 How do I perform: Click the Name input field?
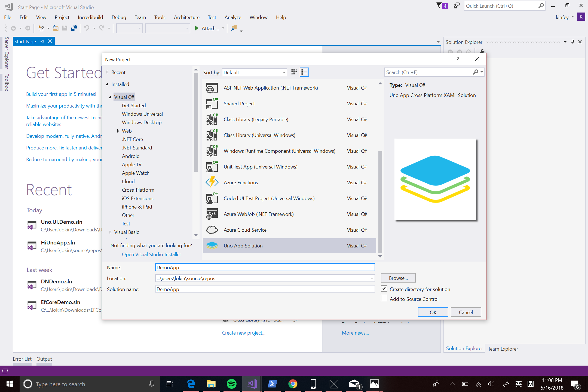click(265, 267)
